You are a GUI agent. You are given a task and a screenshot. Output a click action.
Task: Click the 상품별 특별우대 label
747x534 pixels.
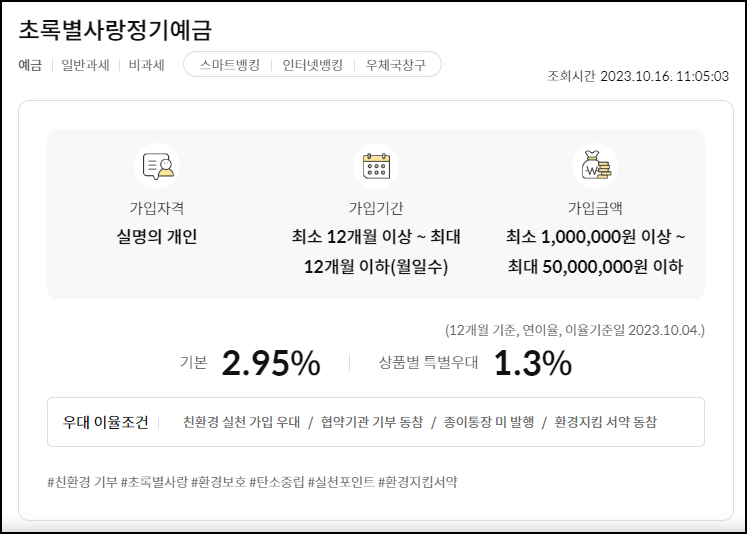coord(428,363)
